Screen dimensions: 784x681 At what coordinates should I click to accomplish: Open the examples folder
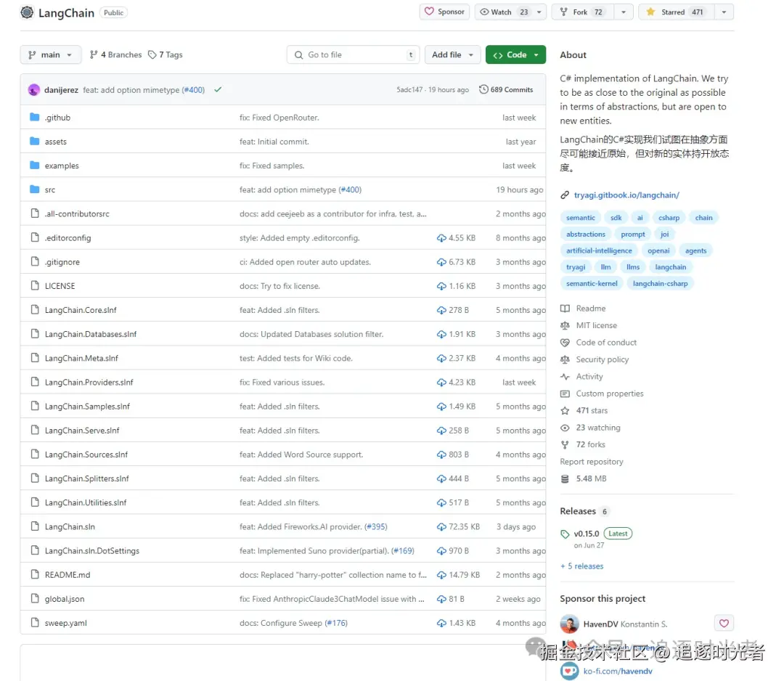coord(62,166)
